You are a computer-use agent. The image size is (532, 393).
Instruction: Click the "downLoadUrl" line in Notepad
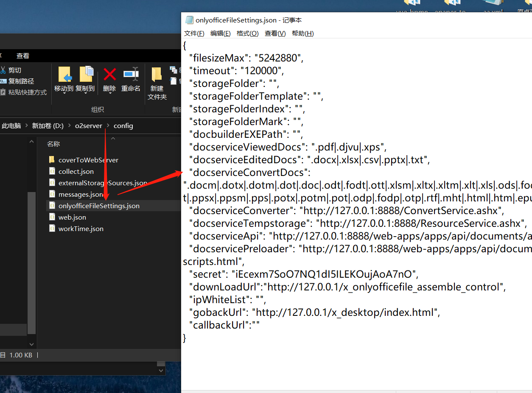pyautogui.click(x=347, y=287)
